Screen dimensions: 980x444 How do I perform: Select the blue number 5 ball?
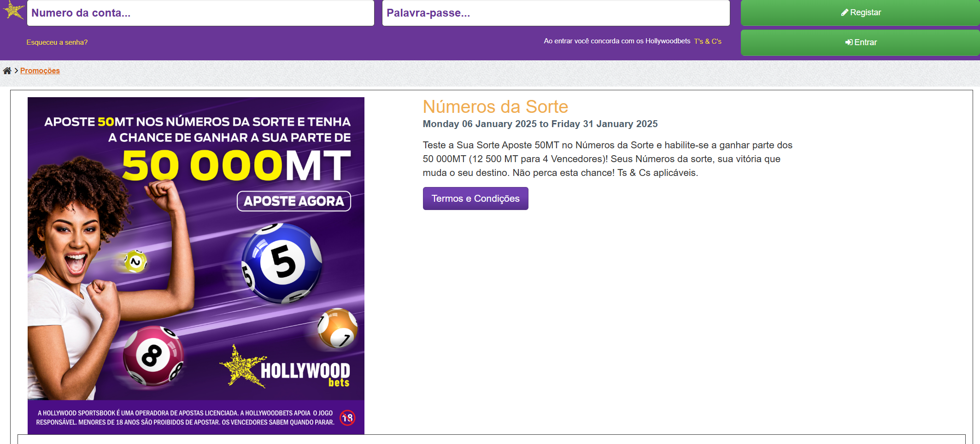282,263
